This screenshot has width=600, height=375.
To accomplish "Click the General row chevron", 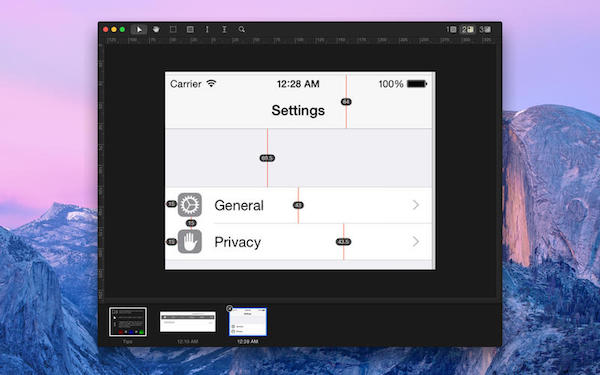I will [416, 205].
